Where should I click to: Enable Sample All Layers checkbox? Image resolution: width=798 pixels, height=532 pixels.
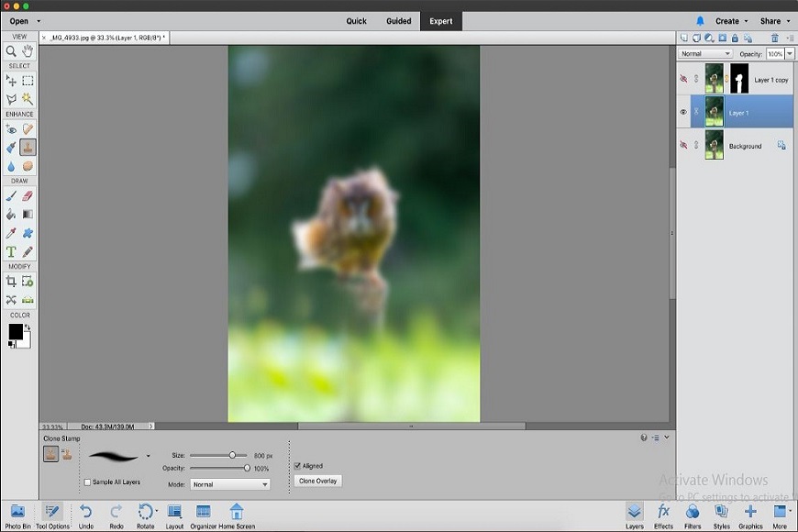[87, 482]
